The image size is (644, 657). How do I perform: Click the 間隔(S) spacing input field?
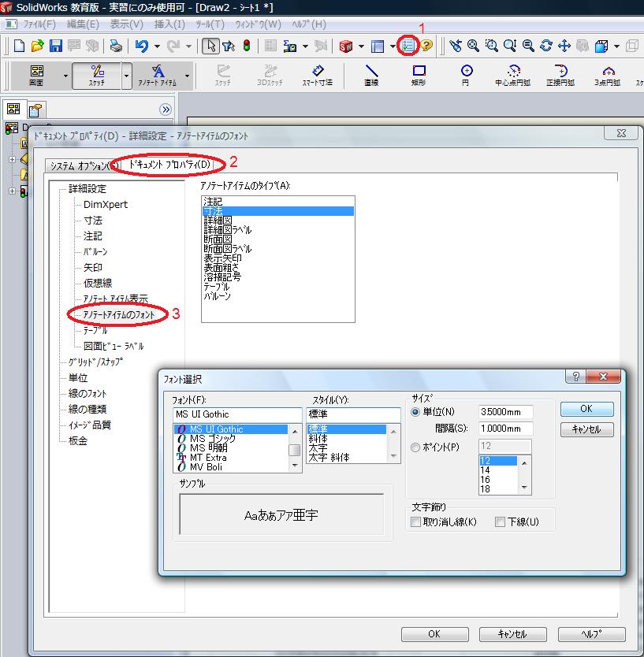coord(505,429)
